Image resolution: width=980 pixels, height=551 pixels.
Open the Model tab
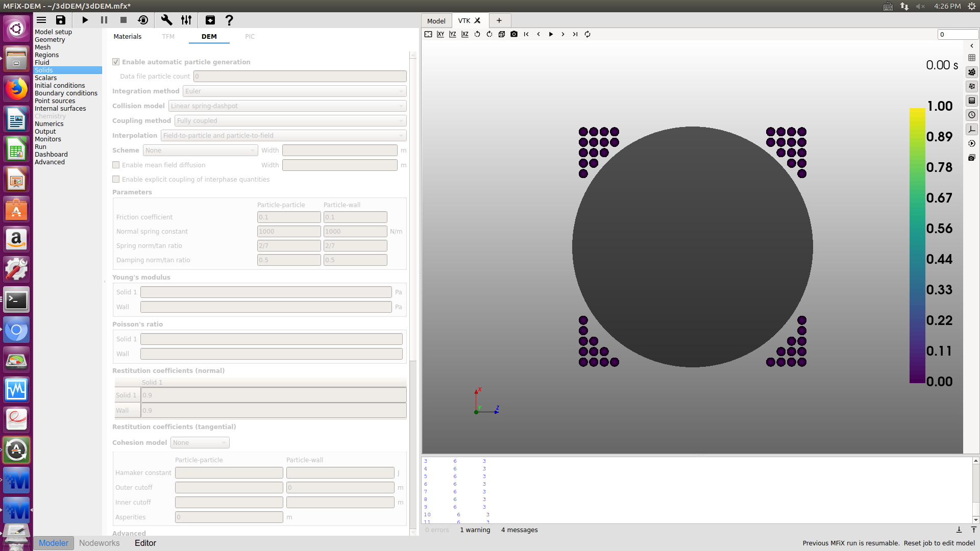click(436, 21)
